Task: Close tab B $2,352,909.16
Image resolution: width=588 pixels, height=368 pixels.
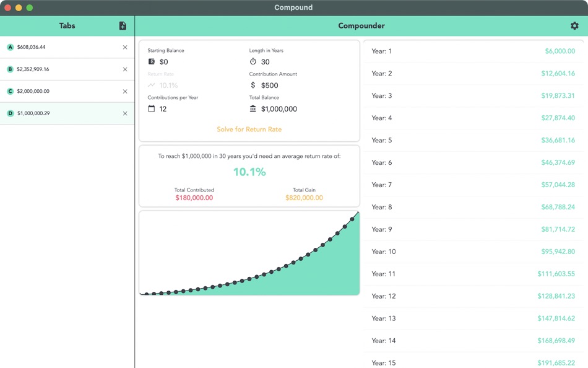Action: click(125, 69)
